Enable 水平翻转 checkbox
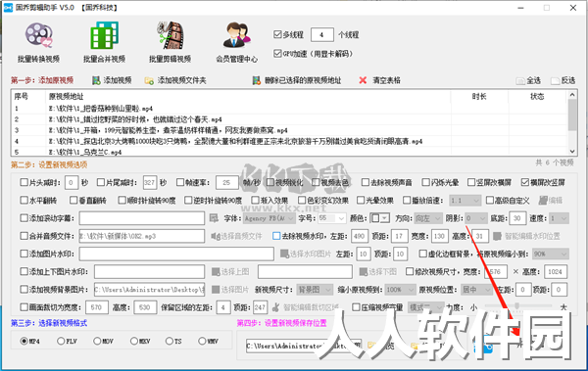This screenshot has height=371, width=588. point(24,201)
